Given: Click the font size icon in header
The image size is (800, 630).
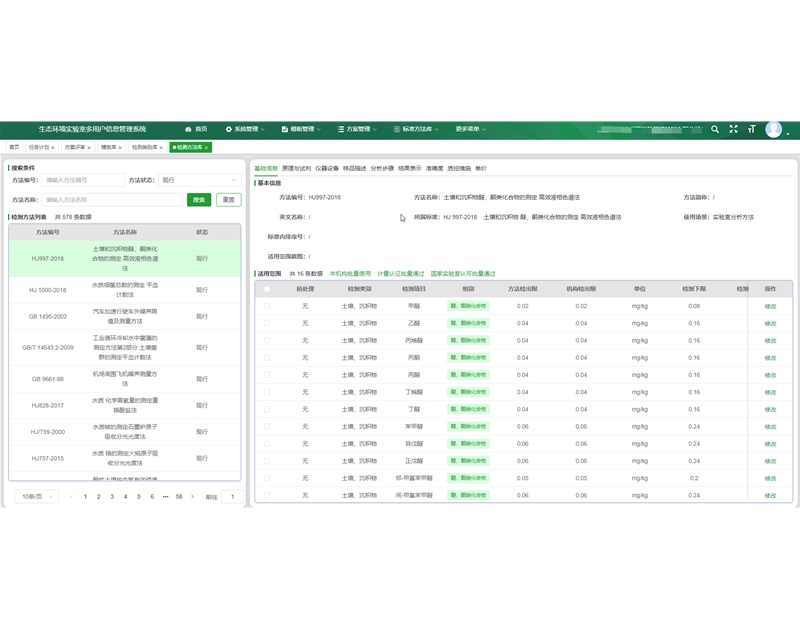Looking at the screenshot, I should point(751,129).
